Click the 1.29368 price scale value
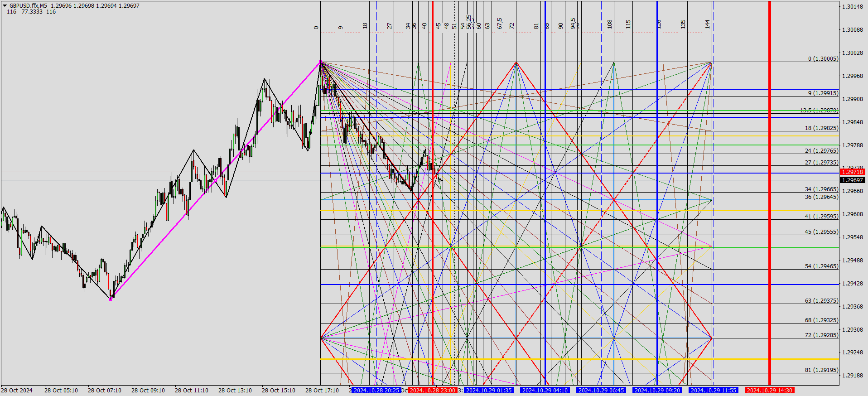Viewport: 868px width, 396px height. point(853,307)
